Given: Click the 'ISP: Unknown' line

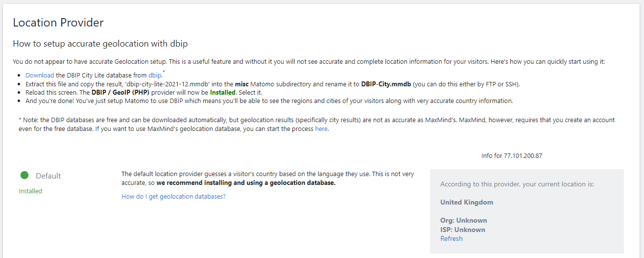Looking at the screenshot, I should 463,230.
